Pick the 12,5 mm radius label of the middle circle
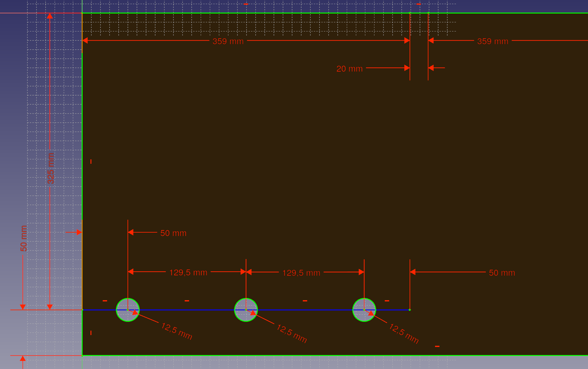 click(291, 333)
